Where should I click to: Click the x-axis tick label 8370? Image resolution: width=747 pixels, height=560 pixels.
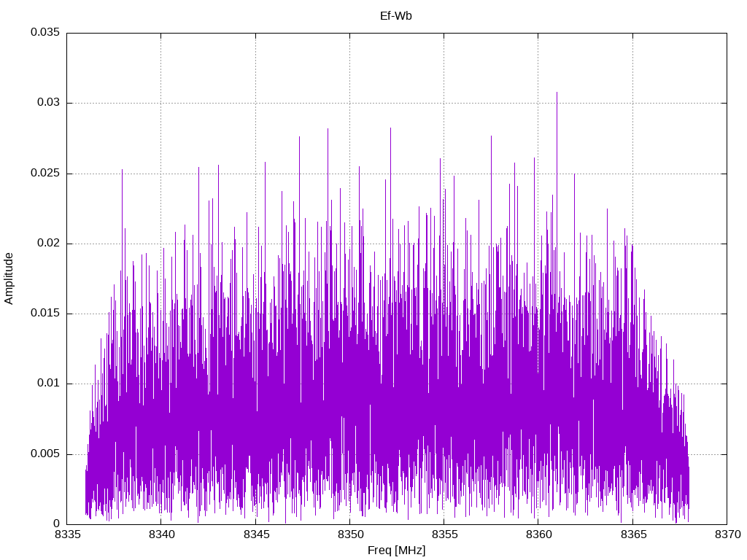coord(727,534)
